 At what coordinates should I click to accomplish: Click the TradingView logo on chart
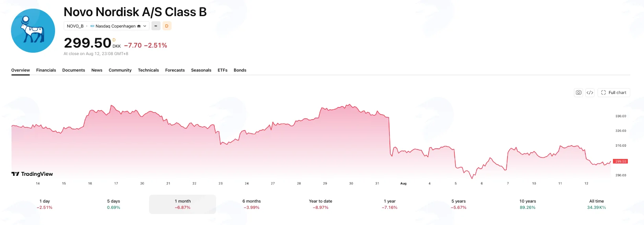click(32, 174)
